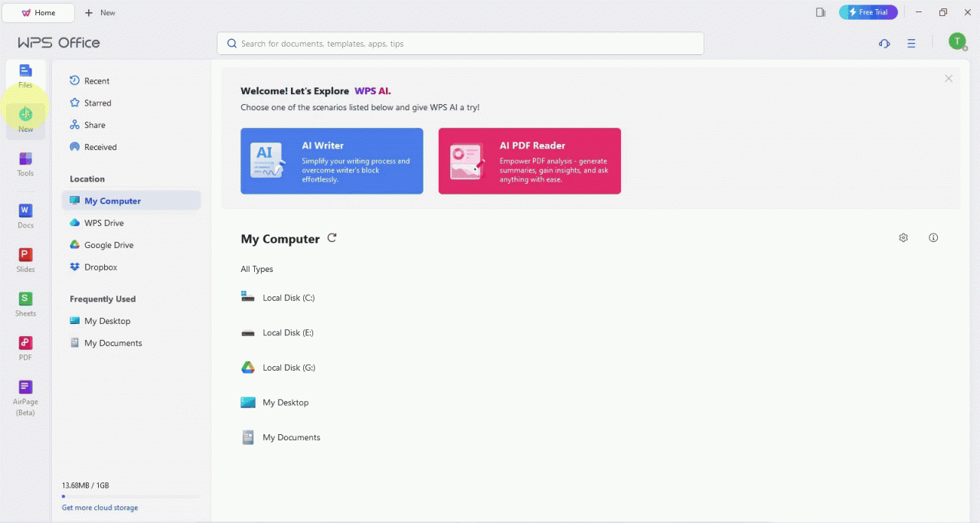Click the All Types filter label

pyautogui.click(x=256, y=269)
